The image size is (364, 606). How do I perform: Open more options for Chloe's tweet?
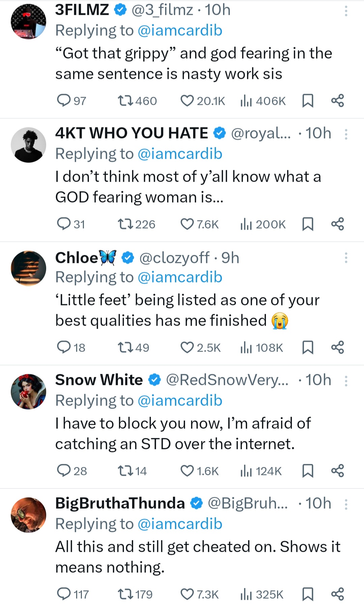tap(346, 258)
